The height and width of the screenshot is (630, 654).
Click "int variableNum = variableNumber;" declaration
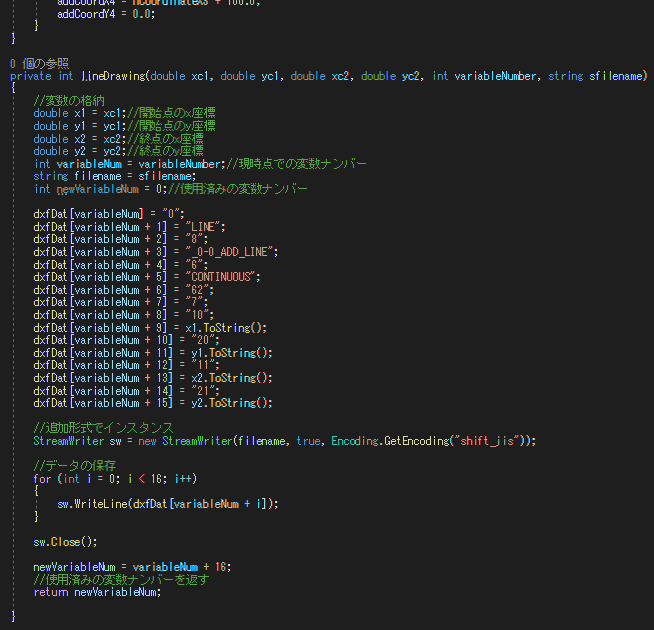130,164
